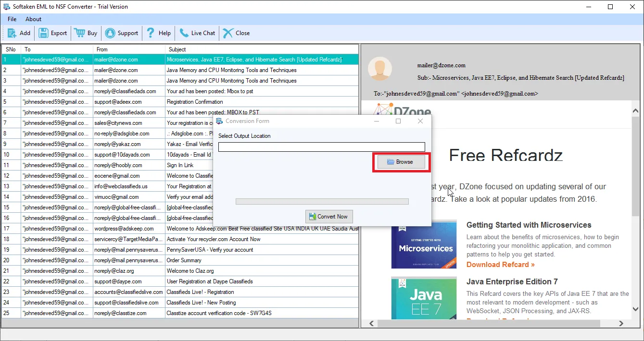
Task: Click the Export toolbar icon
Action: click(53, 33)
